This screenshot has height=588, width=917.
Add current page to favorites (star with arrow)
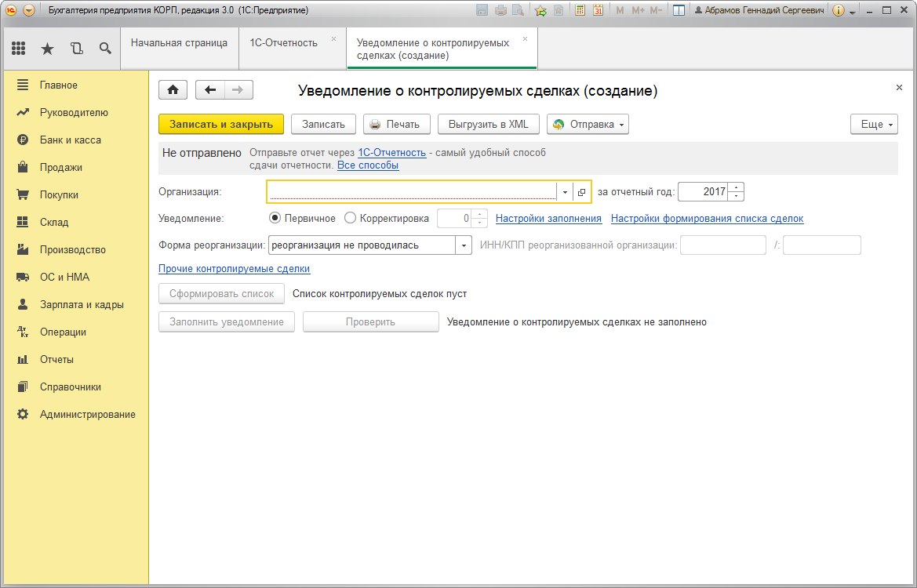(540, 10)
